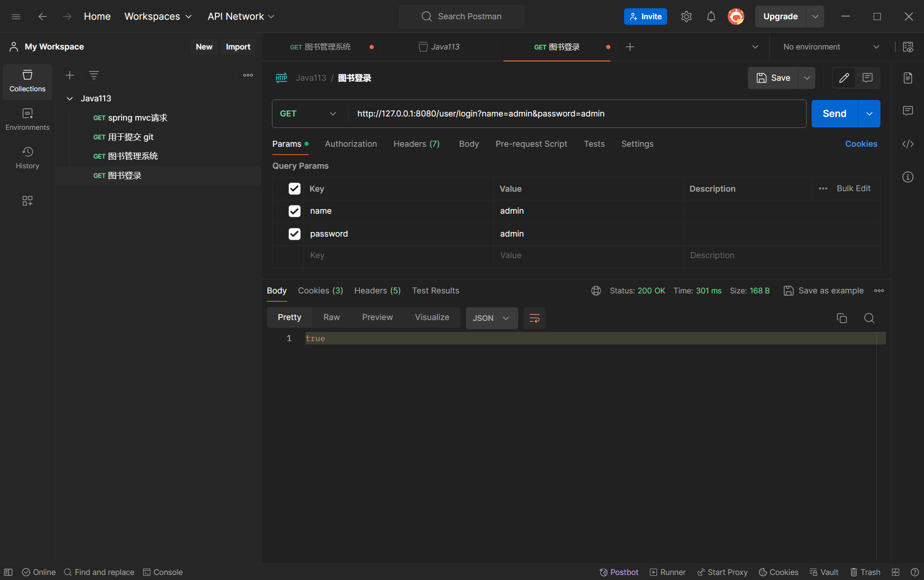Open the hamburger main menu
The image size is (924, 580).
click(x=16, y=17)
